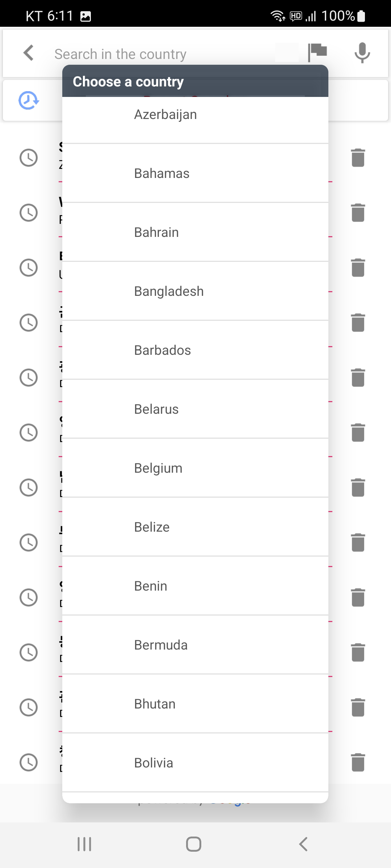The width and height of the screenshot is (391, 868).
Task: Focus the 'Search in the country' field
Action: (163, 54)
